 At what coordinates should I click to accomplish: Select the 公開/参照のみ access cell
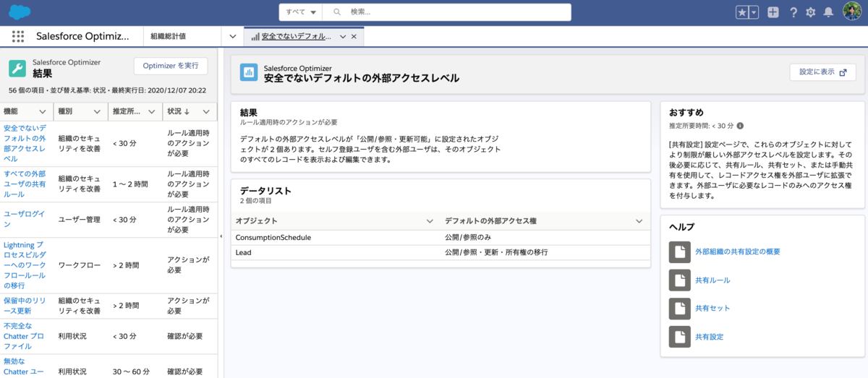pyautogui.click(x=545, y=237)
